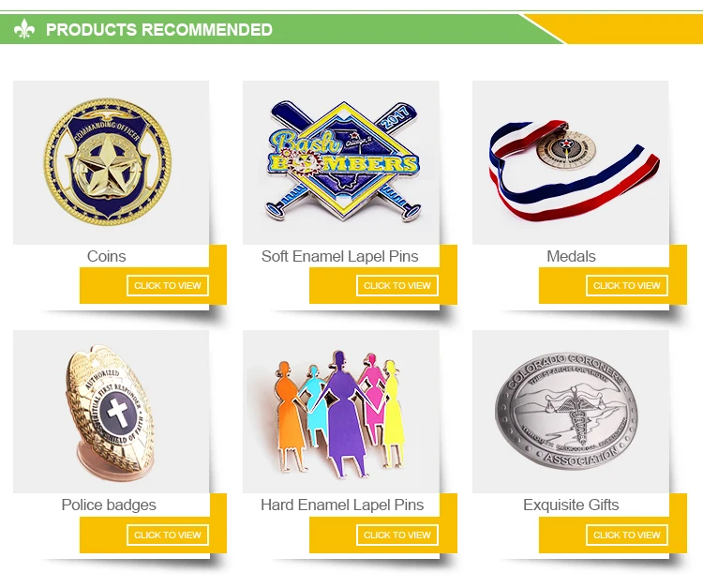Open the First Responder badge image
703x588 pixels.
(112, 412)
